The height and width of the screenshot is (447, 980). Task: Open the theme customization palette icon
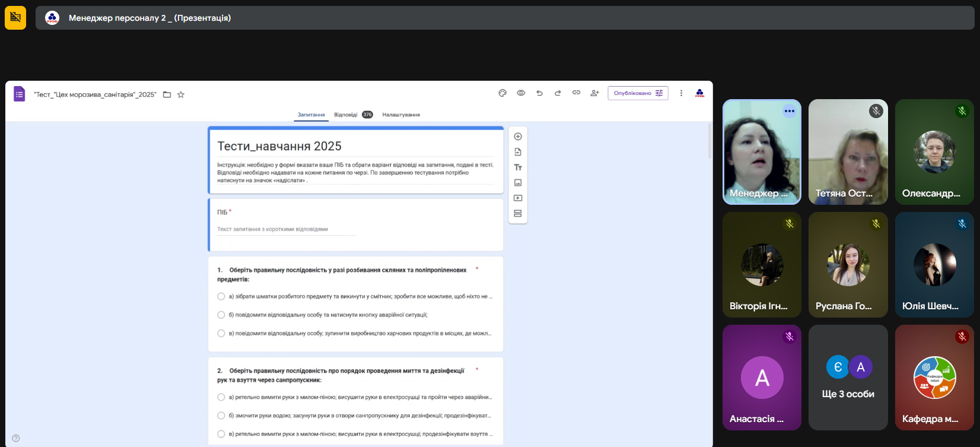point(502,93)
